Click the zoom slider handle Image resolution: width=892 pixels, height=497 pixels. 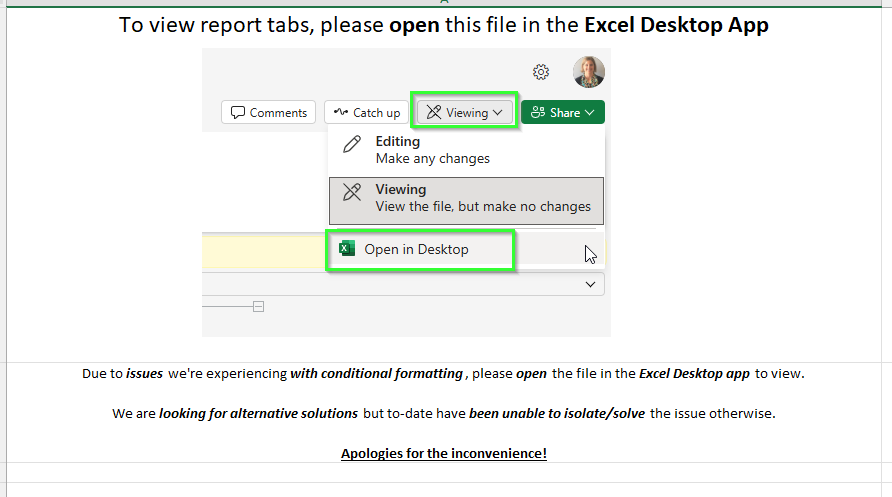click(258, 307)
